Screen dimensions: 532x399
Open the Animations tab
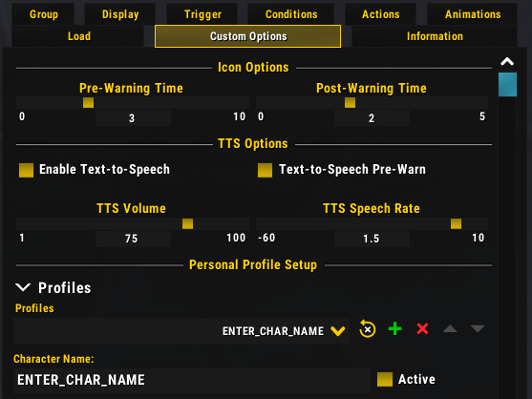click(x=473, y=14)
